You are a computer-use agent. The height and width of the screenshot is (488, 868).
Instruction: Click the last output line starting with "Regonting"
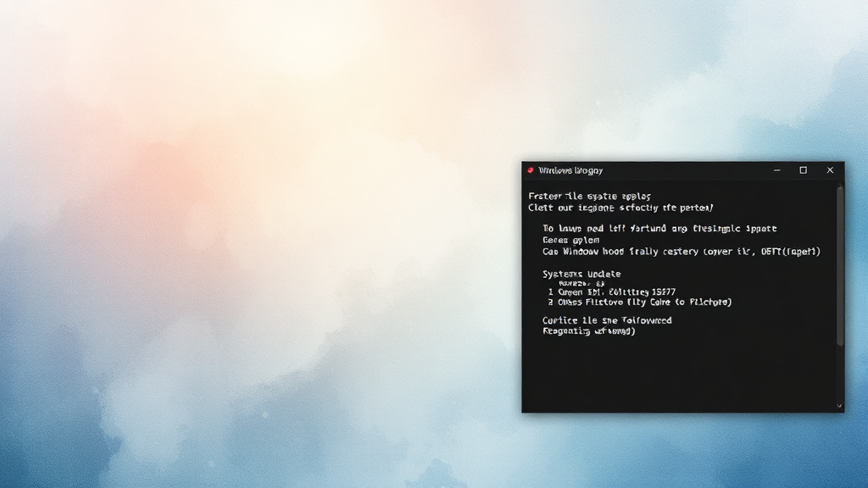pos(589,331)
